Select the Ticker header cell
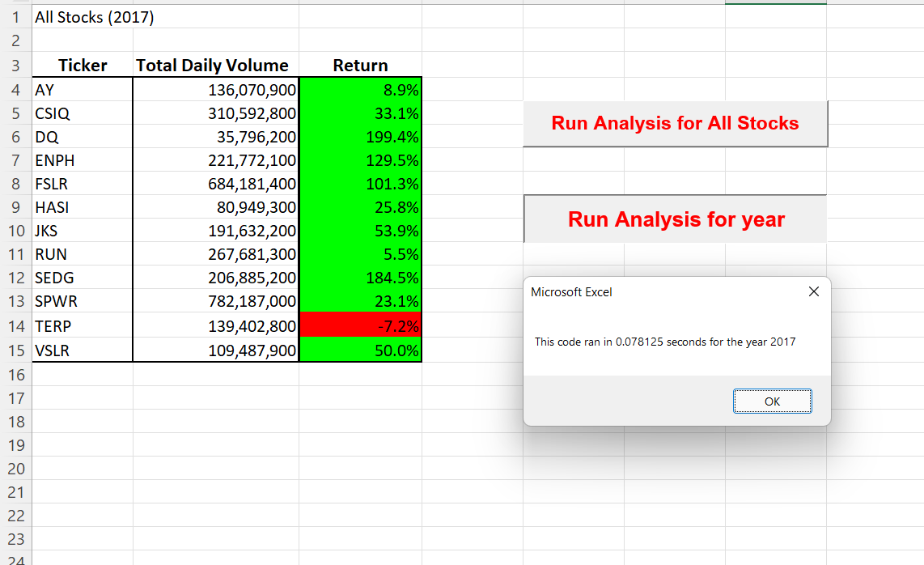This screenshot has height=565, width=924. [83, 65]
